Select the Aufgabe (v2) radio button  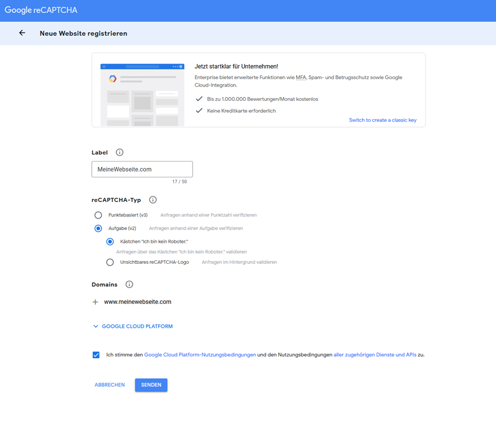coord(98,229)
